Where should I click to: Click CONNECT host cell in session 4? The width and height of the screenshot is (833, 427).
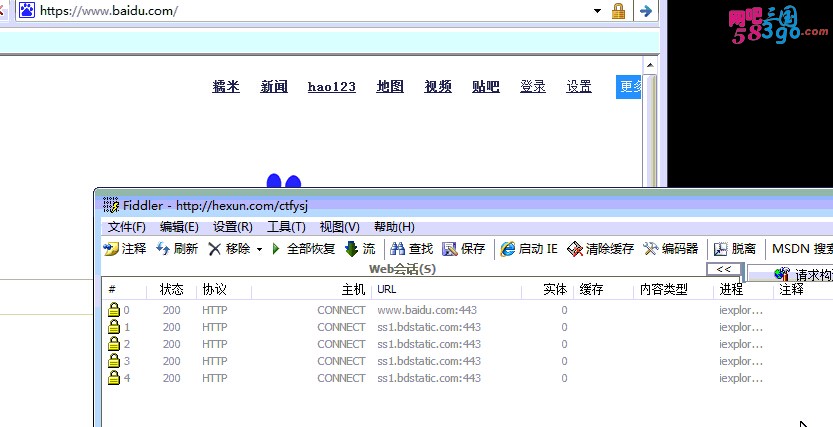click(x=341, y=378)
